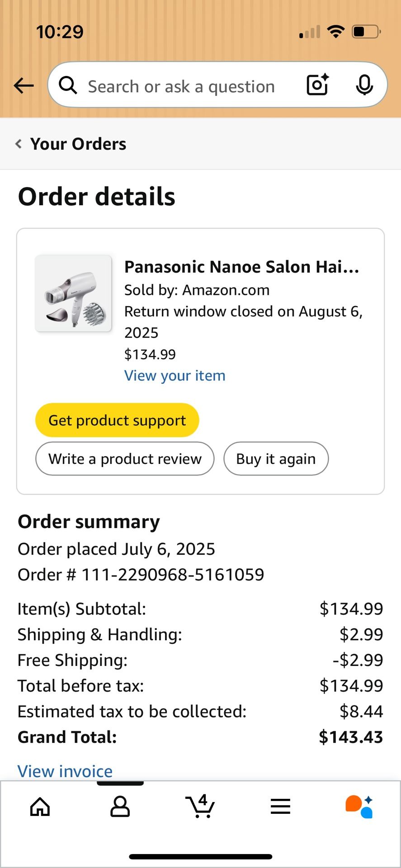The width and height of the screenshot is (401, 868).
Task: Click the search input field
Action: tap(181, 86)
